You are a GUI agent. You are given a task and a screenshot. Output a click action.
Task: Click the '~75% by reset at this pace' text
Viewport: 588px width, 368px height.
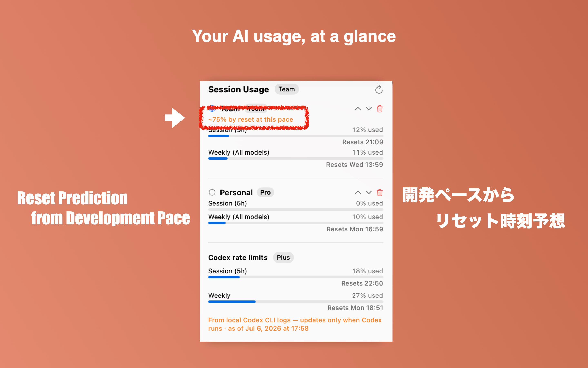(x=251, y=120)
